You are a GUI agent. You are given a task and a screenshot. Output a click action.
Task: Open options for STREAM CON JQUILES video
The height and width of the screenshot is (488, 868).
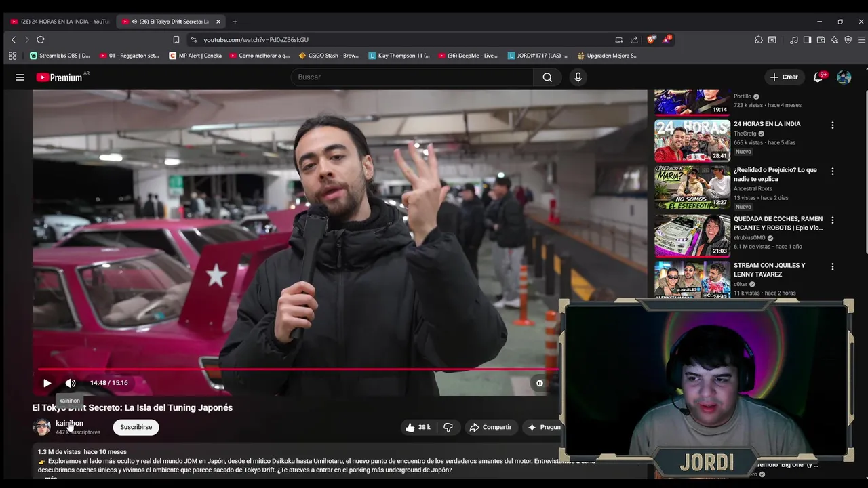[833, 266]
